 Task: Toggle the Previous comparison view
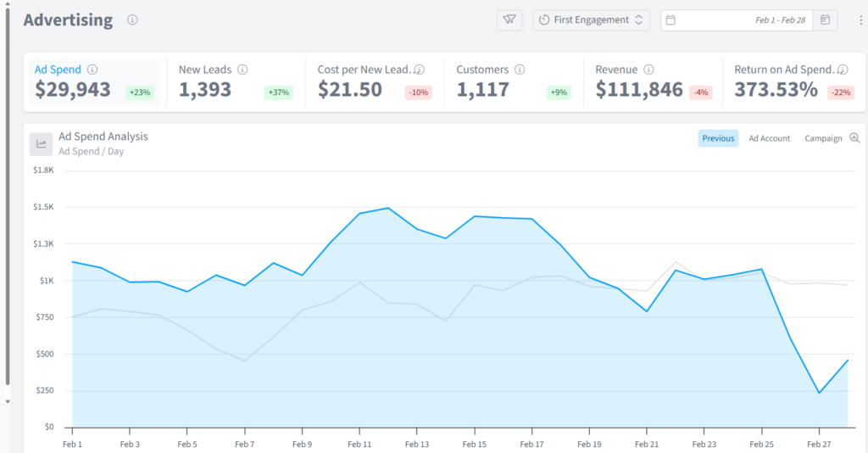coord(718,138)
